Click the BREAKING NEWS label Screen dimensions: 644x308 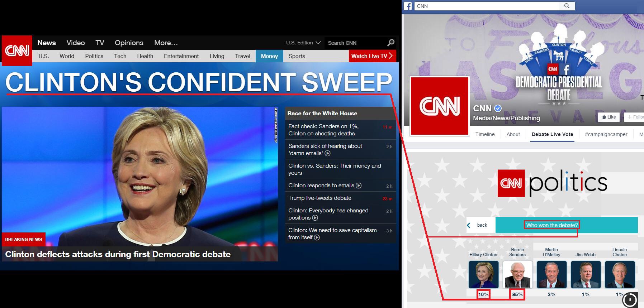click(24, 240)
